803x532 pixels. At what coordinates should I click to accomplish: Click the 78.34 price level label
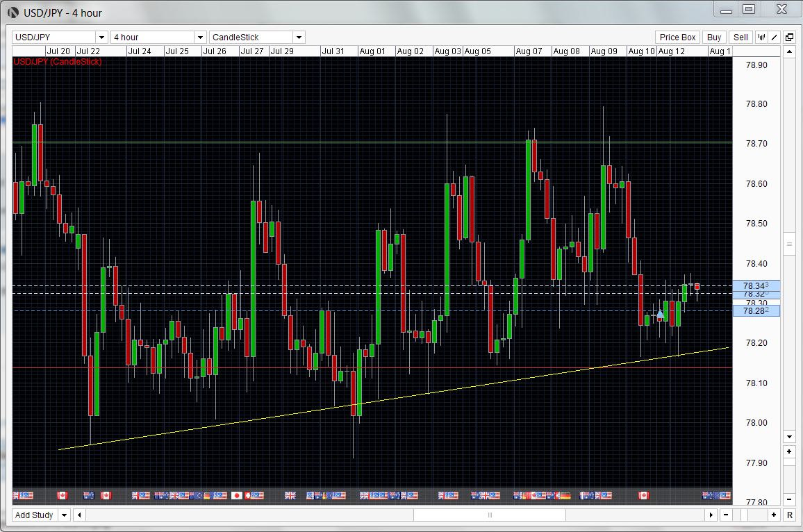coord(756,285)
